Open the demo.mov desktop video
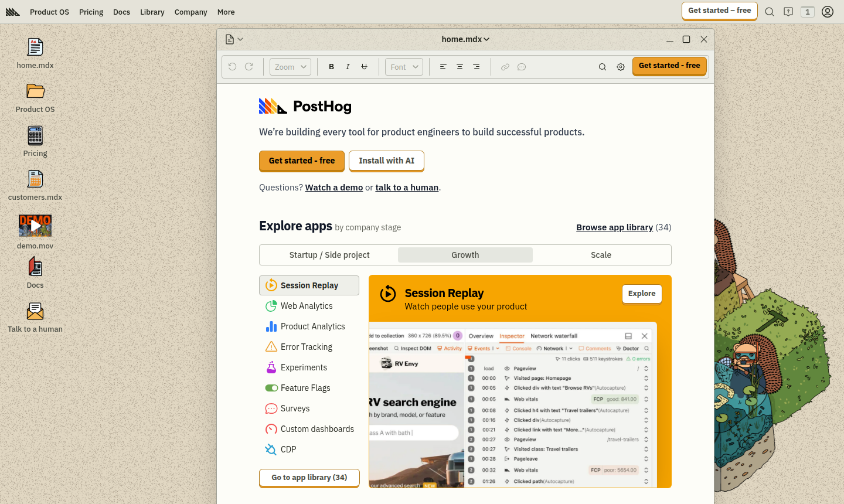Viewport: 844px width, 504px height. 35,226
